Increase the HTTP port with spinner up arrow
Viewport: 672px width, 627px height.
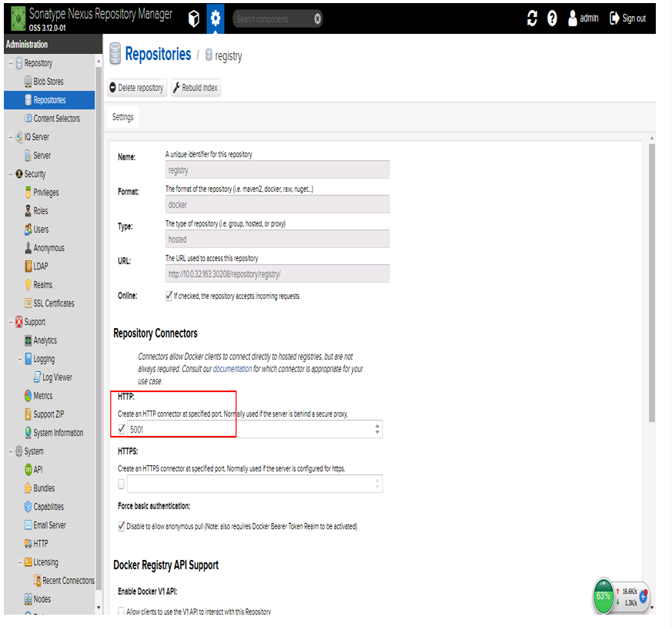point(377,426)
